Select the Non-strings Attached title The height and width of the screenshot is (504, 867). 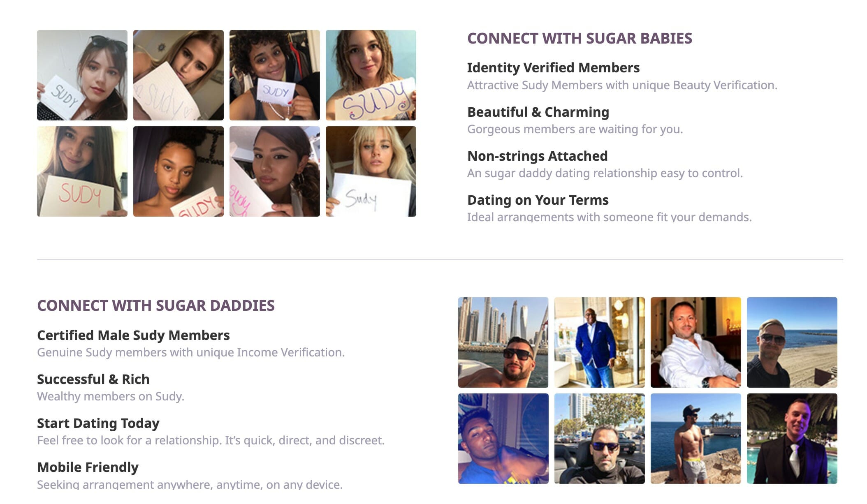pyautogui.click(x=538, y=156)
